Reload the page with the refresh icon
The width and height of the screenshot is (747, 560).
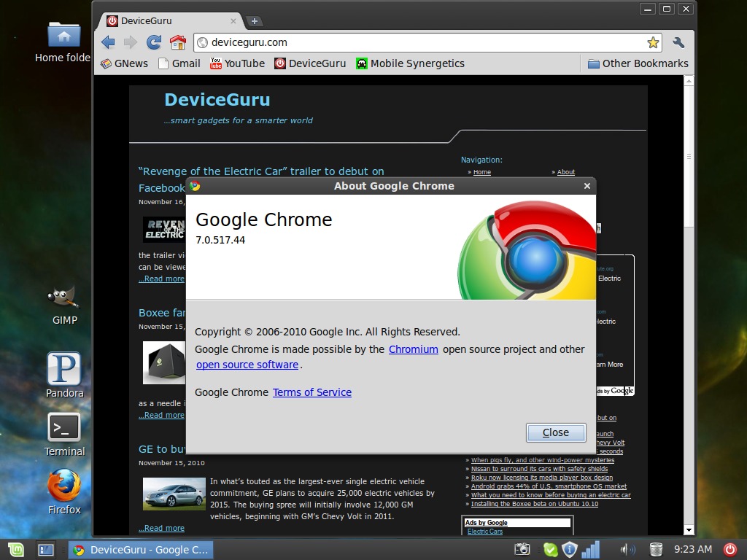tap(154, 42)
